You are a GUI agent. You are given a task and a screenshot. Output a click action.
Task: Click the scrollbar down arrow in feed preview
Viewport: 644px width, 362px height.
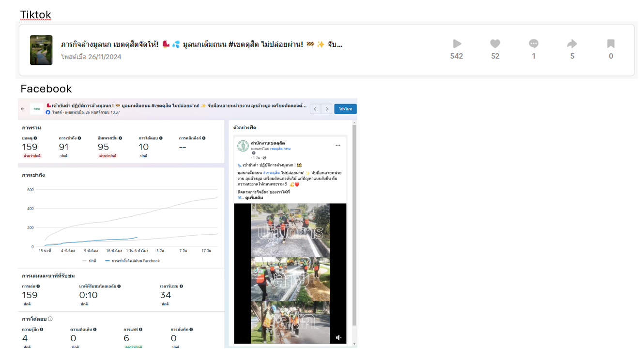click(354, 345)
